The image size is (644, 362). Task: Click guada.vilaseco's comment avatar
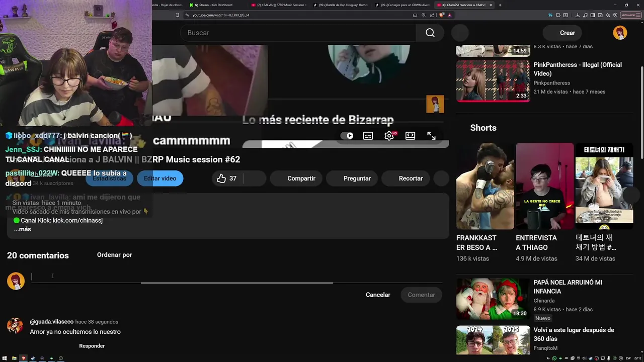16,325
